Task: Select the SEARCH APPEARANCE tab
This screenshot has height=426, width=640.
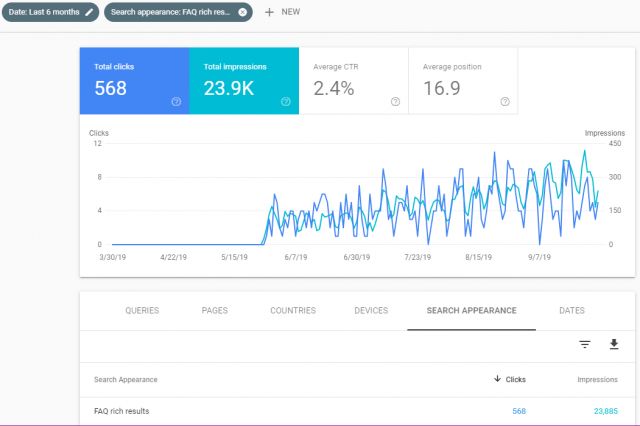Action: click(471, 311)
